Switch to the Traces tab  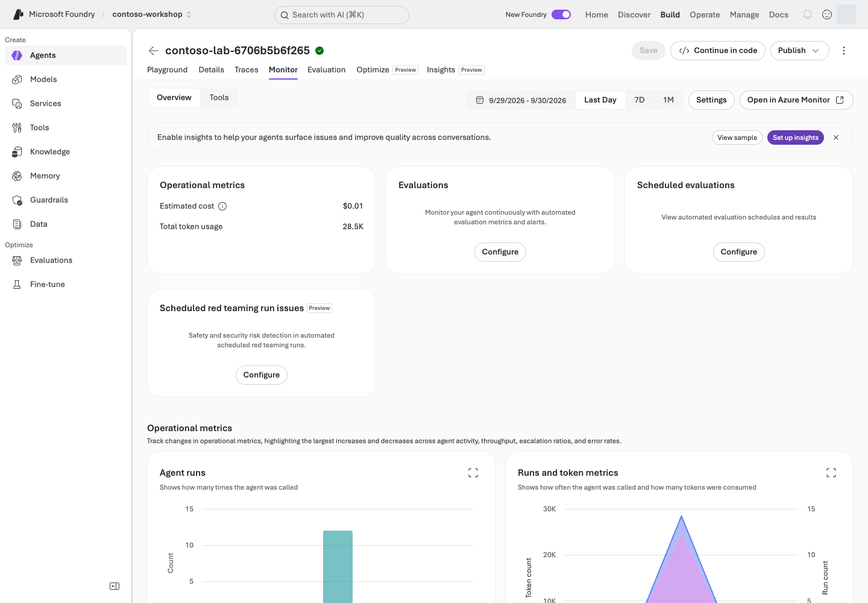(x=247, y=70)
